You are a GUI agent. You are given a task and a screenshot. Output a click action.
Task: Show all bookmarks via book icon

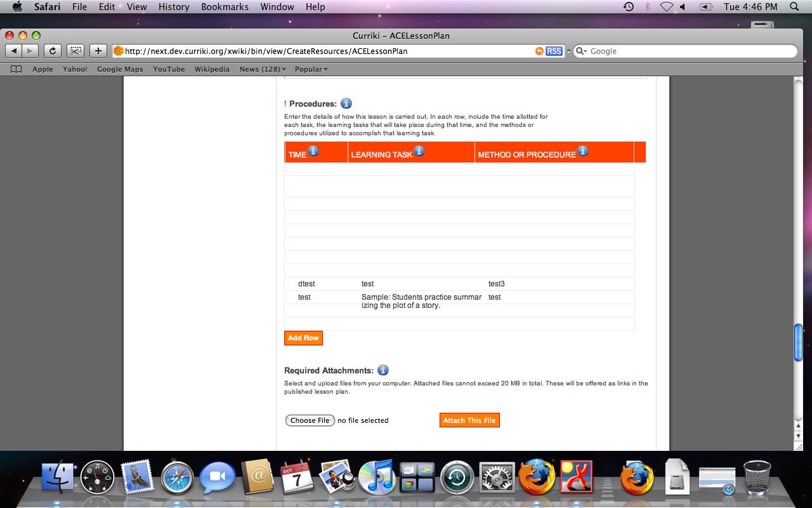[16, 69]
